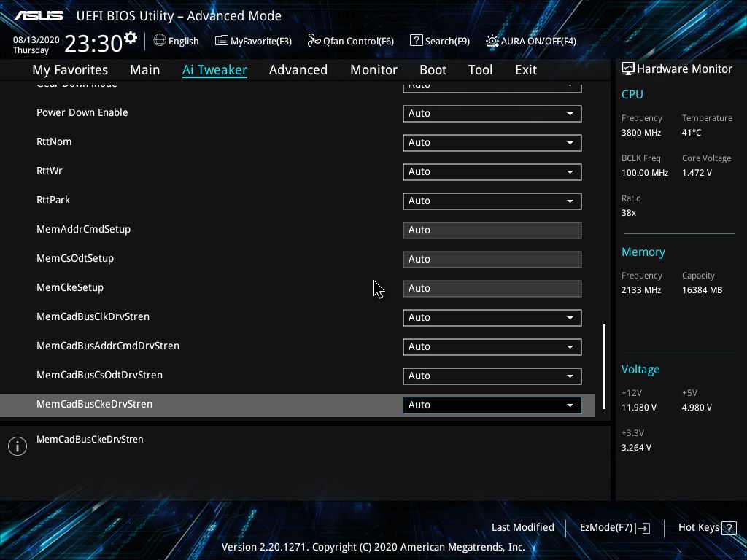Image resolution: width=747 pixels, height=560 pixels.
Task: Click the EzMode exit arrow icon
Action: [643, 528]
